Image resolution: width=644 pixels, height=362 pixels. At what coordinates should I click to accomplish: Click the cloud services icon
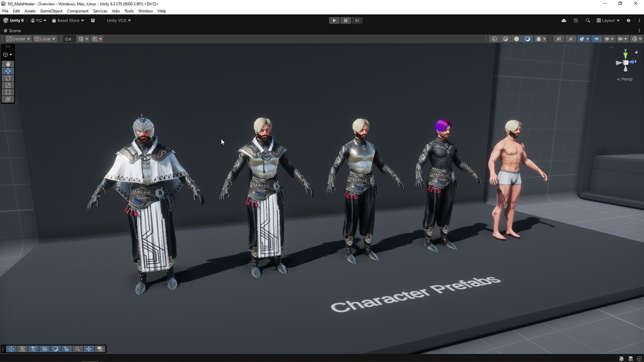(563, 20)
